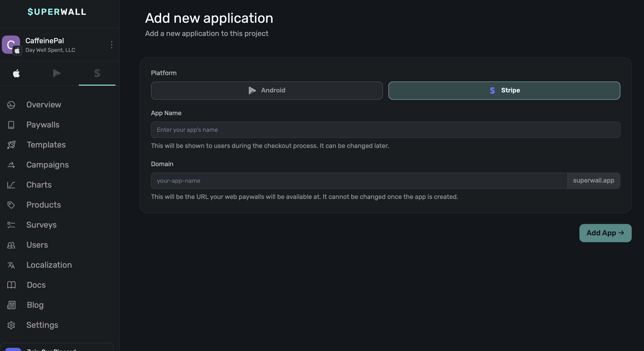This screenshot has width=644, height=351.
Task: Open the Overview page icon
Action: (x=11, y=105)
